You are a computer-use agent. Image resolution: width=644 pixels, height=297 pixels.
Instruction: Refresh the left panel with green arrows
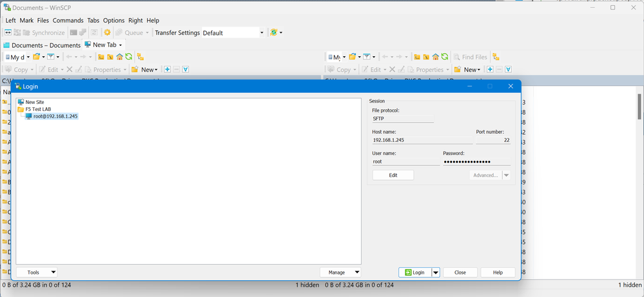coord(128,57)
